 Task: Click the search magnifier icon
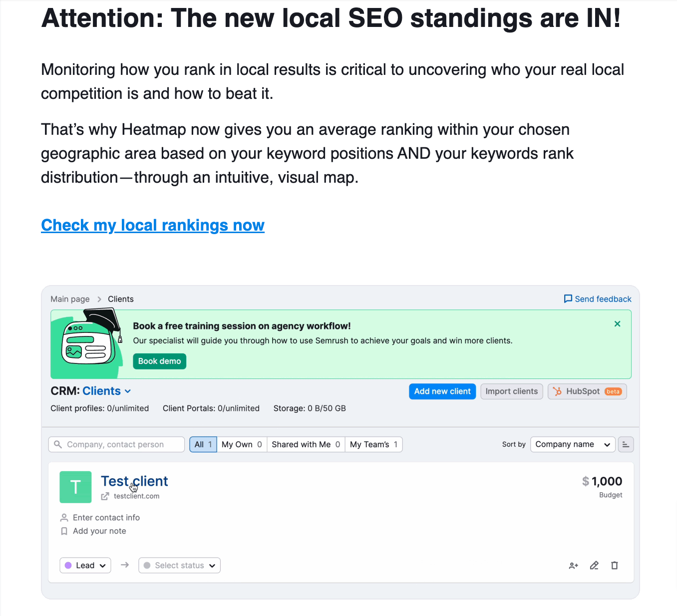coord(57,444)
